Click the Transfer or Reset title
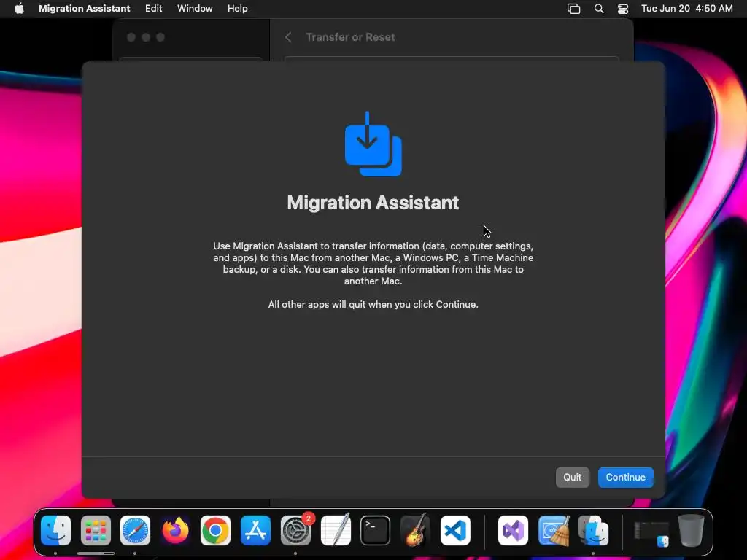Screen dimensions: 747x560 pyautogui.click(x=350, y=37)
